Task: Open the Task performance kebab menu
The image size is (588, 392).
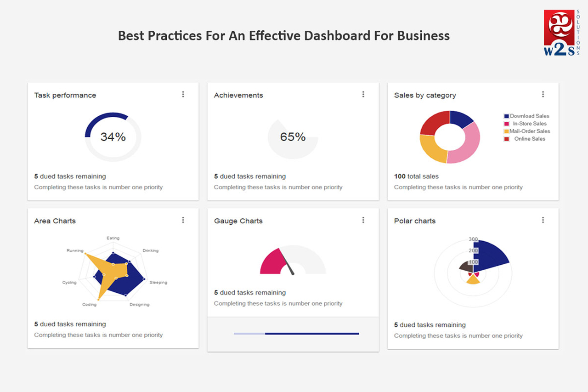Action: (x=183, y=94)
